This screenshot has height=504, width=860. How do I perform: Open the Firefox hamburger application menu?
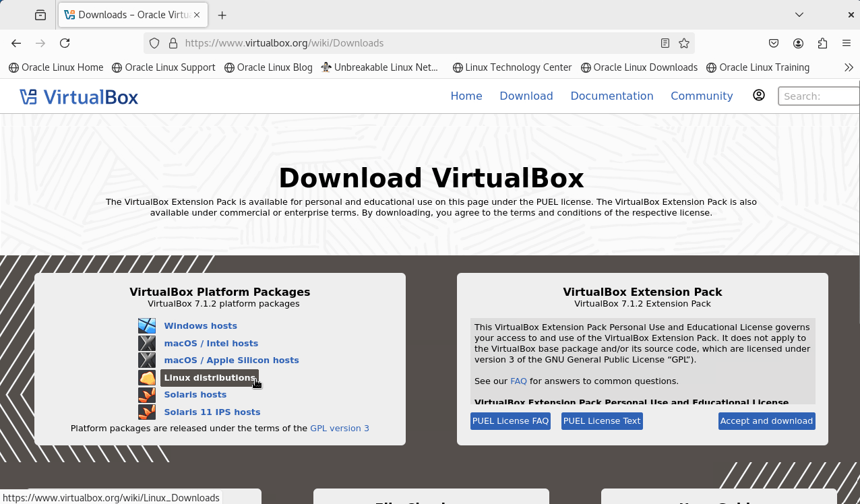click(847, 43)
